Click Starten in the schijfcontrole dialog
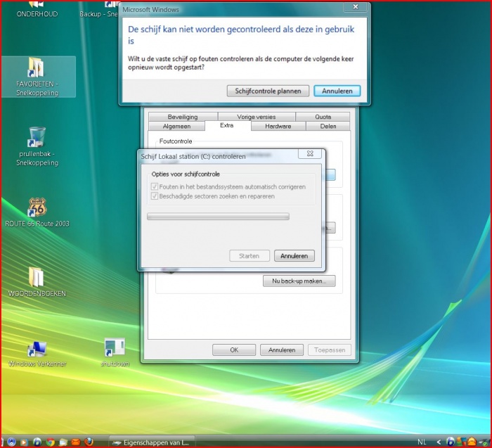The width and height of the screenshot is (492, 448). (250, 256)
